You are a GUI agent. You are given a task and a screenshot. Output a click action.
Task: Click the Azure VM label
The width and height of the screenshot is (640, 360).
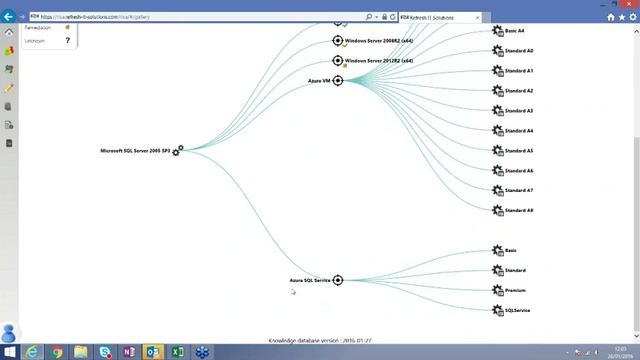[x=319, y=81]
